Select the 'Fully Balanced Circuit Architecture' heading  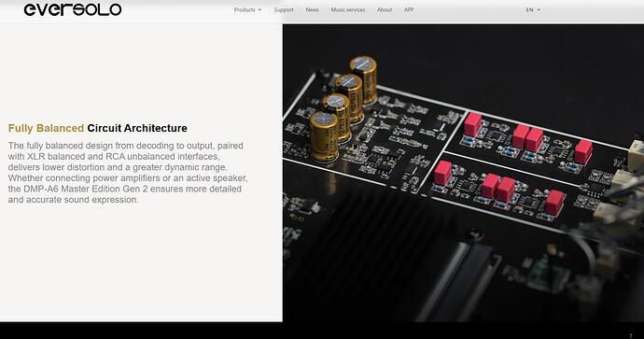[x=98, y=128]
